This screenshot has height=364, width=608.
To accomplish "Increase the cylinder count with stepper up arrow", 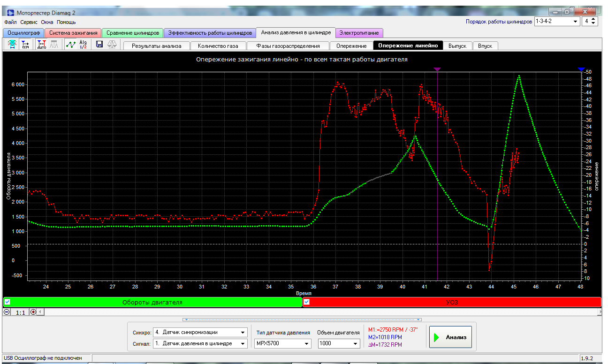I will pyautogui.click(x=593, y=19).
